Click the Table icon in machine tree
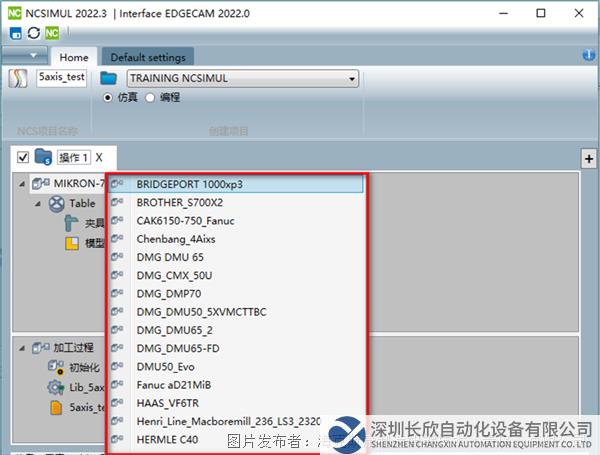This screenshot has height=455, width=600. coord(56,203)
